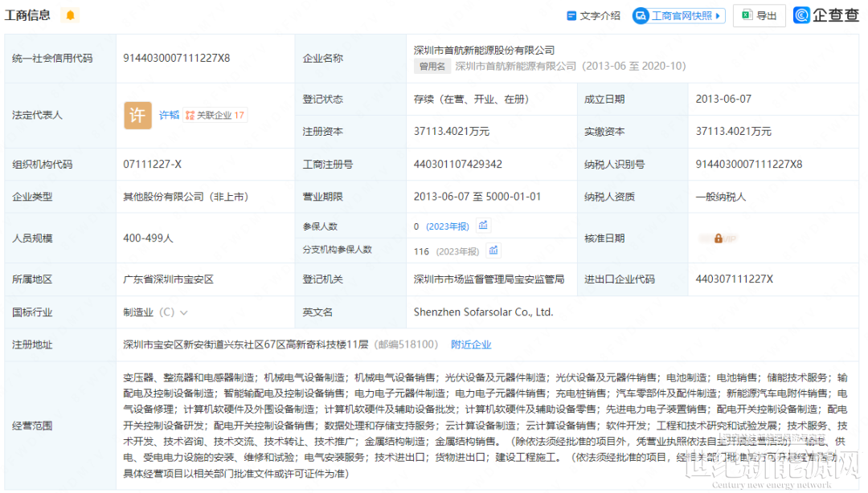Select the 纳税人识别号 value
The height and width of the screenshot is (493, 868).
pyautogui.click(x=749, y=165)
